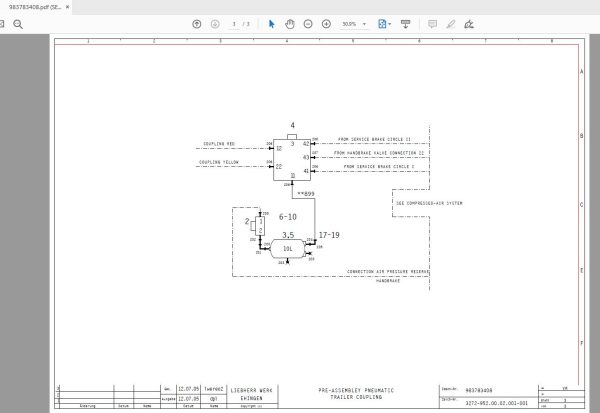Open the find text magnifier tool
This screenshot has height=413, width=600.
[x=18, y=24]
